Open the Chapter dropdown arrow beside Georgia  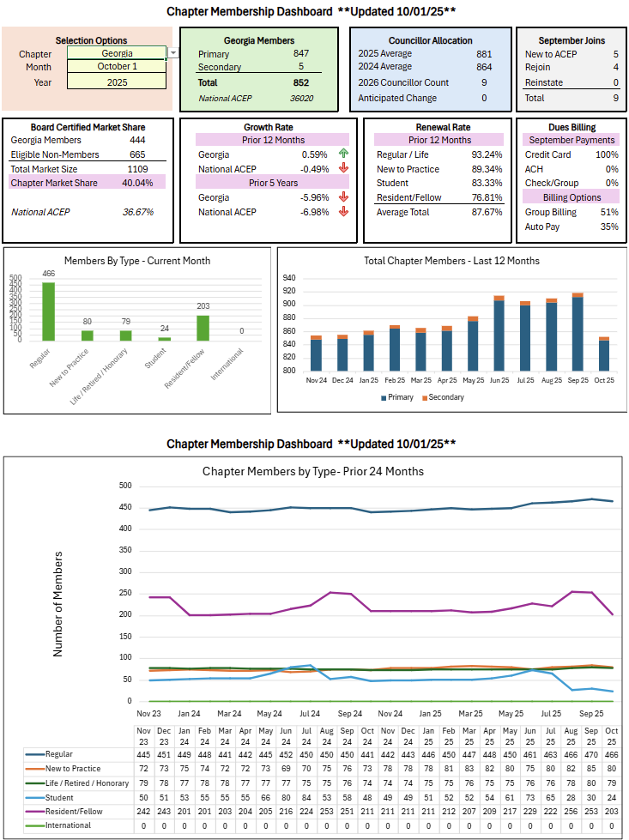coord(172,53)
